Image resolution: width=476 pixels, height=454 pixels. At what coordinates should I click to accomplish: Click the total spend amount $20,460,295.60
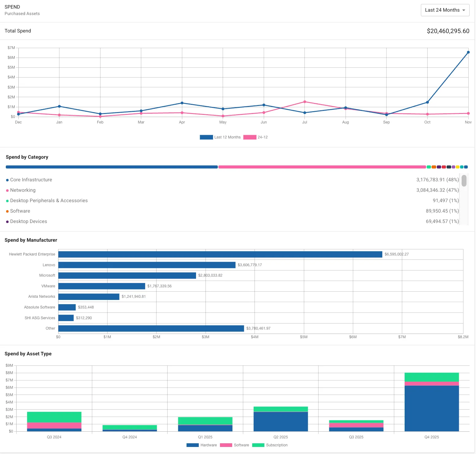448,31
